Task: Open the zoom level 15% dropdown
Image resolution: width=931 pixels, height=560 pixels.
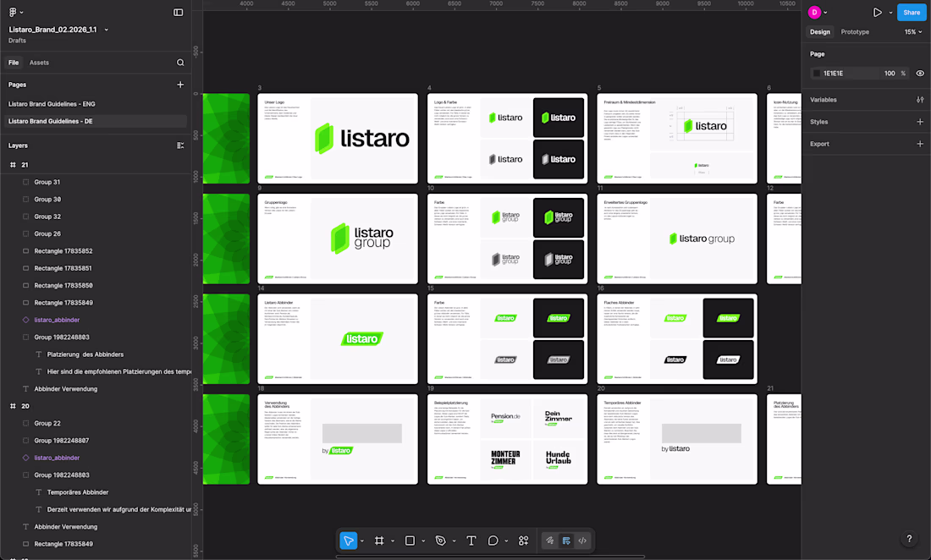Action: coord(913,32)
